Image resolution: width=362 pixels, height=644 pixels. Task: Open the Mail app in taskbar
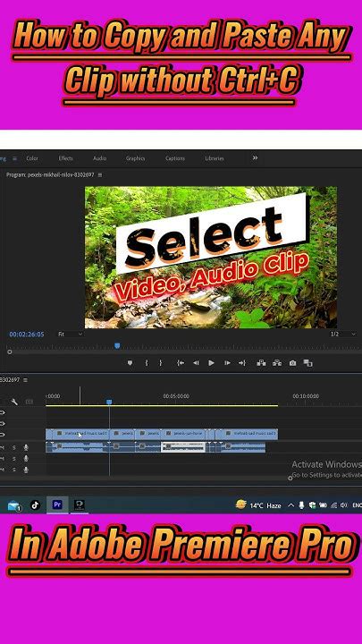pos(14,505)
